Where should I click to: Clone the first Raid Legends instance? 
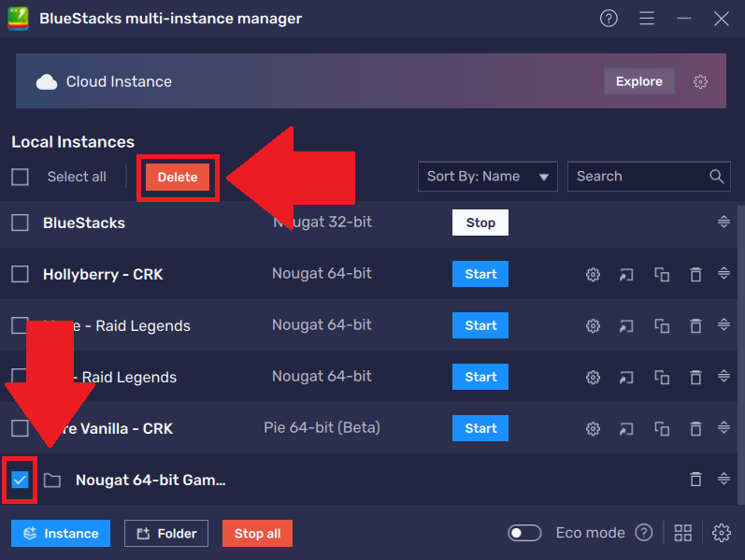coord(662,325)
